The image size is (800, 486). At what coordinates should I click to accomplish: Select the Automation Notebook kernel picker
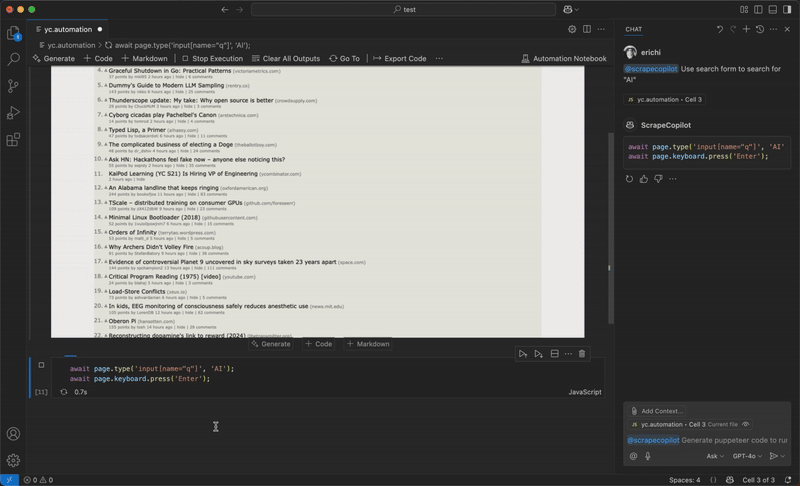click(x=564, y=58)
